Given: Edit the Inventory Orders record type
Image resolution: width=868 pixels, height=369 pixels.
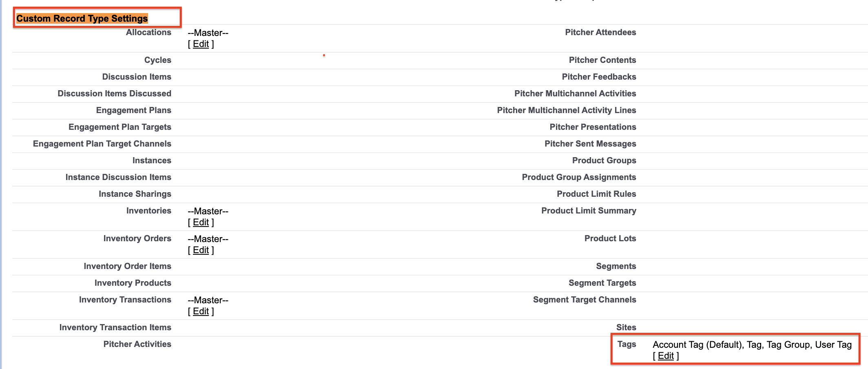Looking at the screenshot, I should click(201, 250).
